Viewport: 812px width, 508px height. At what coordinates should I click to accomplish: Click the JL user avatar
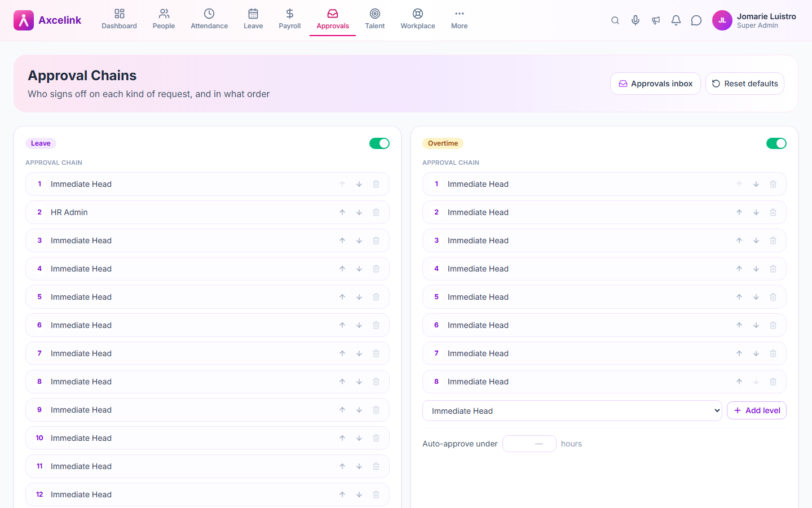[722, 20]
